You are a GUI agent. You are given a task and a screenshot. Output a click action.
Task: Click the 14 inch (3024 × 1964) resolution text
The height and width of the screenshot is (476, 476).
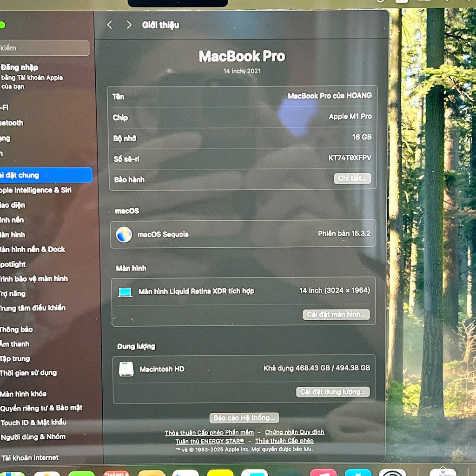[x=335, y=291]
